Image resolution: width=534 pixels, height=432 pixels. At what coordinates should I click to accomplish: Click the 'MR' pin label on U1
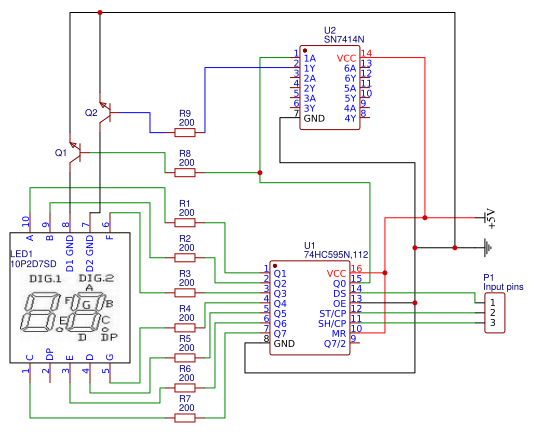pos(339,334)
